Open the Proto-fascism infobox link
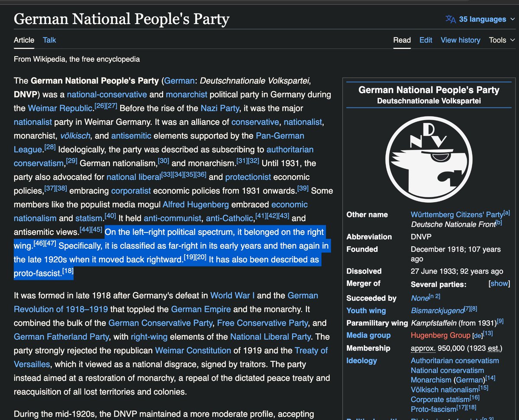The width and height of the screenshot is (519, 420). click(433, 409)
